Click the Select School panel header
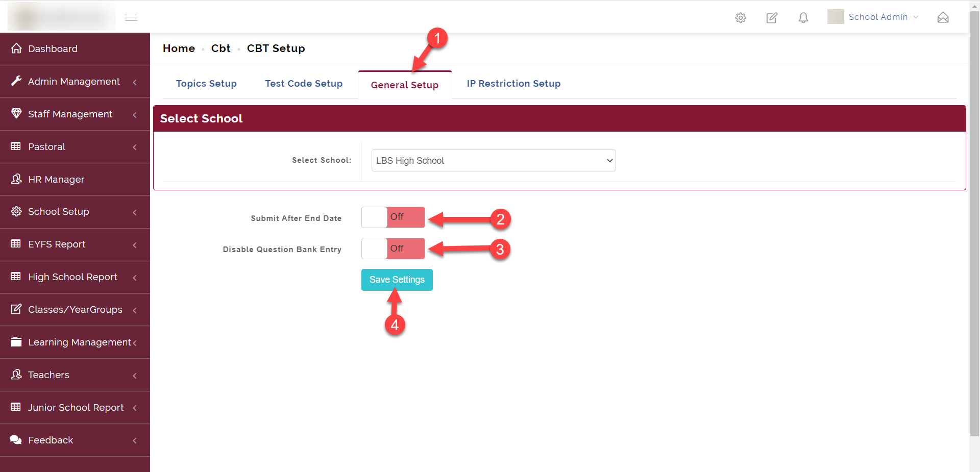The height and width of the screenshot is (472, 980). pos(559,118)
